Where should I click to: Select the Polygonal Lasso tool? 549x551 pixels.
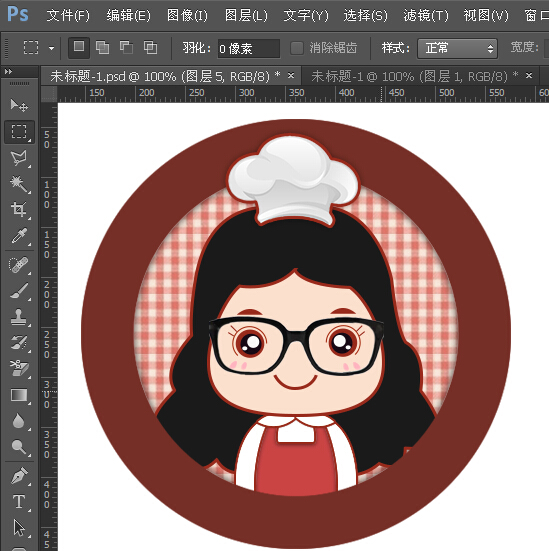click(x=19, y=158)
